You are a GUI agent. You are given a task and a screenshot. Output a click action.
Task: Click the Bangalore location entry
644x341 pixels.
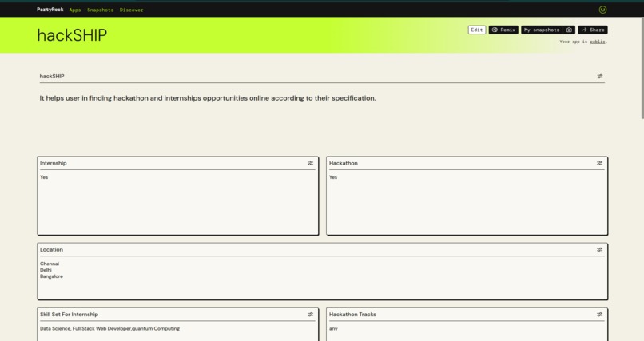pos(51,276)
